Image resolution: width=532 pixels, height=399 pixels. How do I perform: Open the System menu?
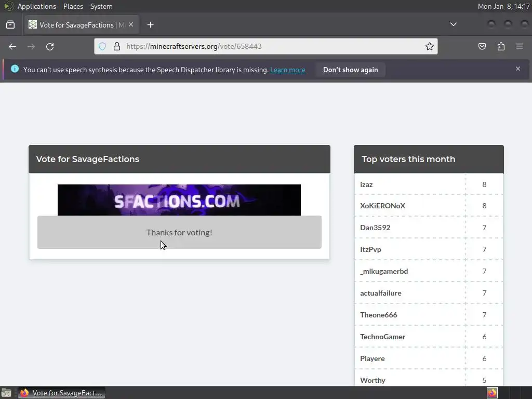pyautogui.click(x=101, y=6)
